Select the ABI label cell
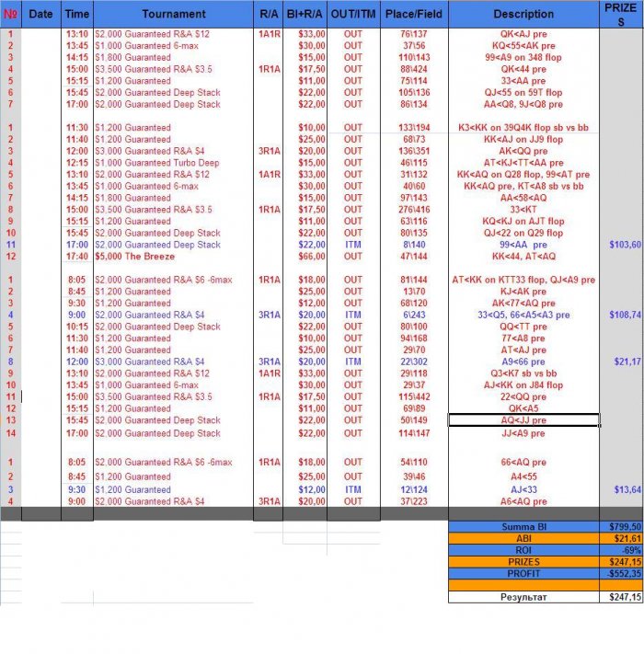644x654 pixels. click(523, 538)
